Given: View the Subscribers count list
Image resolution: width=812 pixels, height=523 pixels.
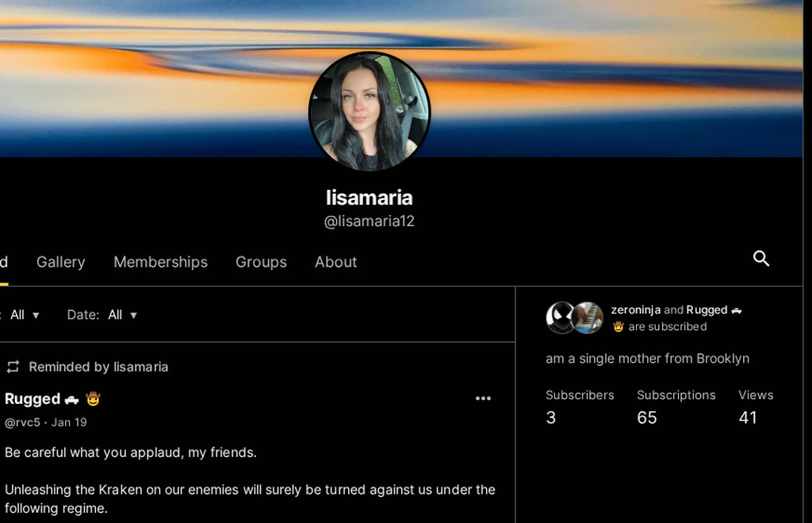Looking at the screenshot, I should point(580,406).
